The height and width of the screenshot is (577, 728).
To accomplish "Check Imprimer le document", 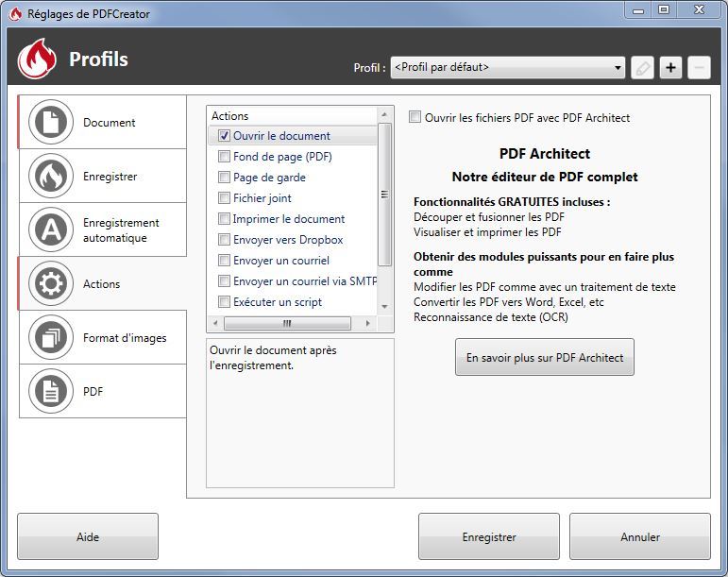I will point(224,219).
